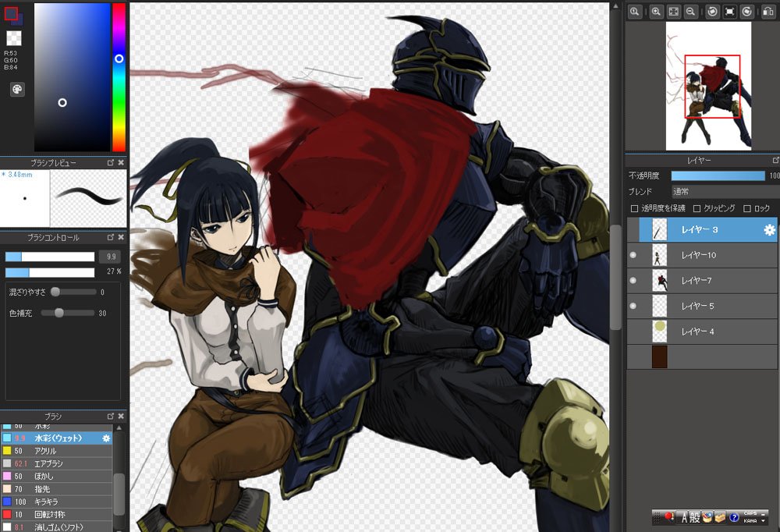Fit canvas to window in navigator toolbar
The image size is (780, 532).
point(674,12)
